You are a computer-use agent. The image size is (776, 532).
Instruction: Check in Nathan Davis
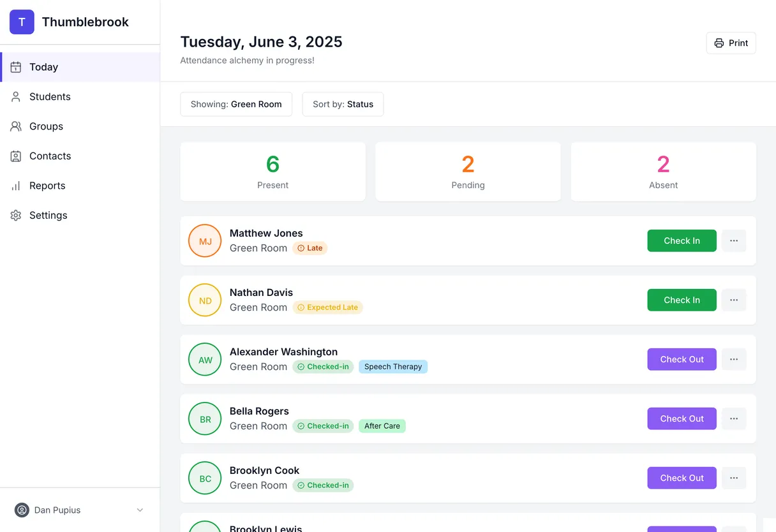[682, 300]
